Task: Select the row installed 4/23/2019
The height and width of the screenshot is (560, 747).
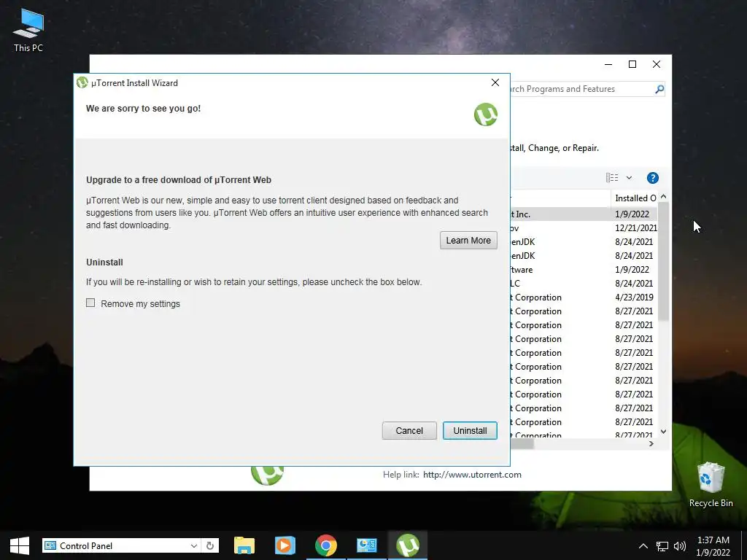Action: tap(584, 297)
